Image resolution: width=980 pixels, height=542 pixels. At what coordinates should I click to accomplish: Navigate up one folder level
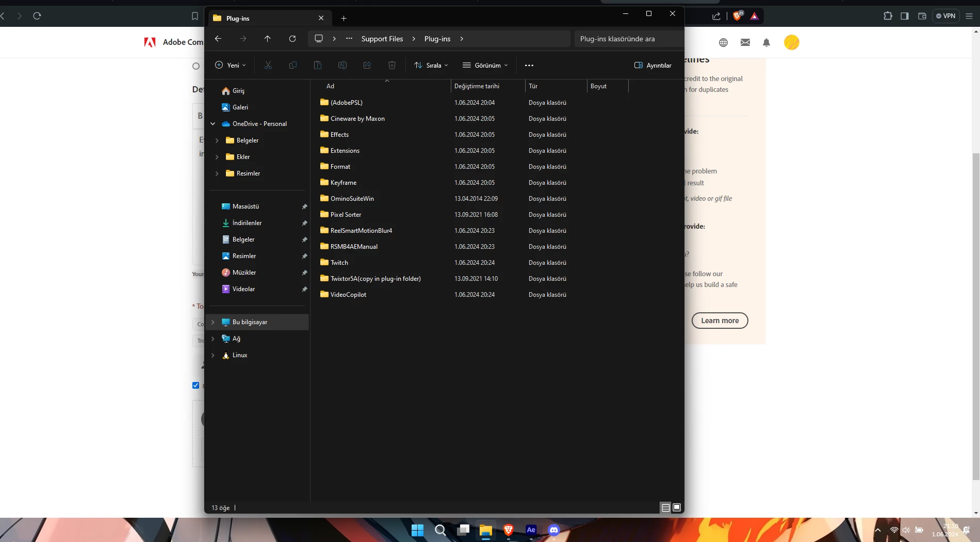click(x=267, y=39)
